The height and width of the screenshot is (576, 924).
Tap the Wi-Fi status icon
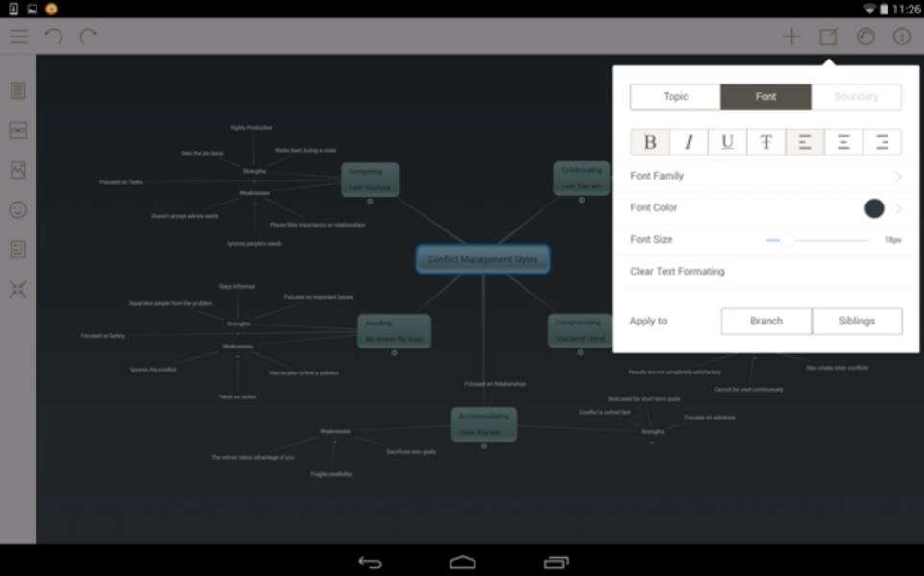coord(869,9)
